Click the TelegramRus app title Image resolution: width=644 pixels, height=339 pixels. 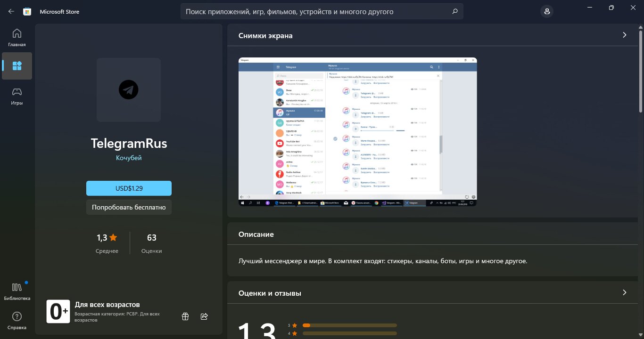tap(129, 143)
